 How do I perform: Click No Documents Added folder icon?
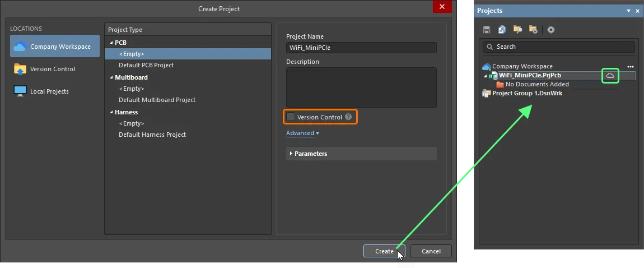click(x=500, y=84)
